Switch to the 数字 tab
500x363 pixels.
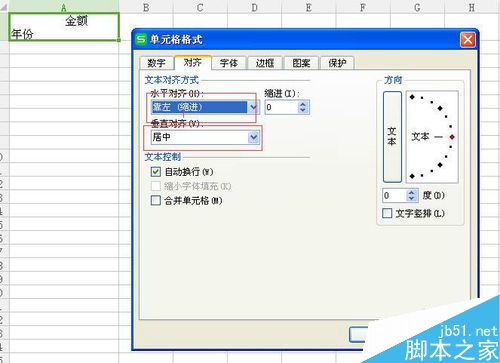pyautogui.click(x=156, y=63)
